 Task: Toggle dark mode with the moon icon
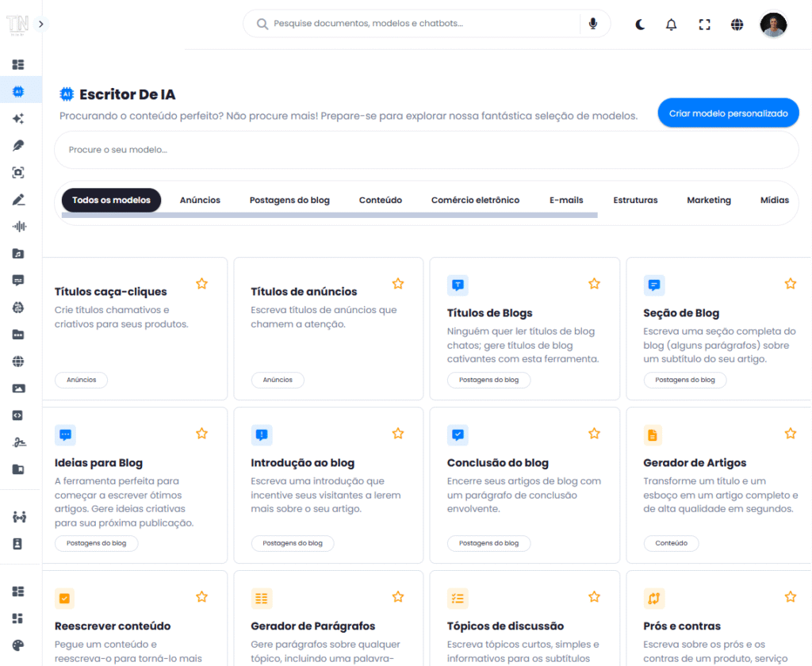[640, 25]
